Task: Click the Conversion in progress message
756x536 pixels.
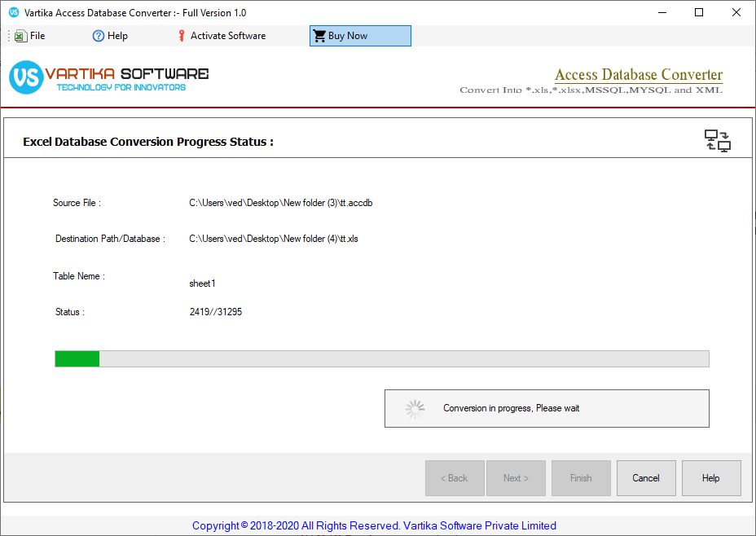Action: 511,408
